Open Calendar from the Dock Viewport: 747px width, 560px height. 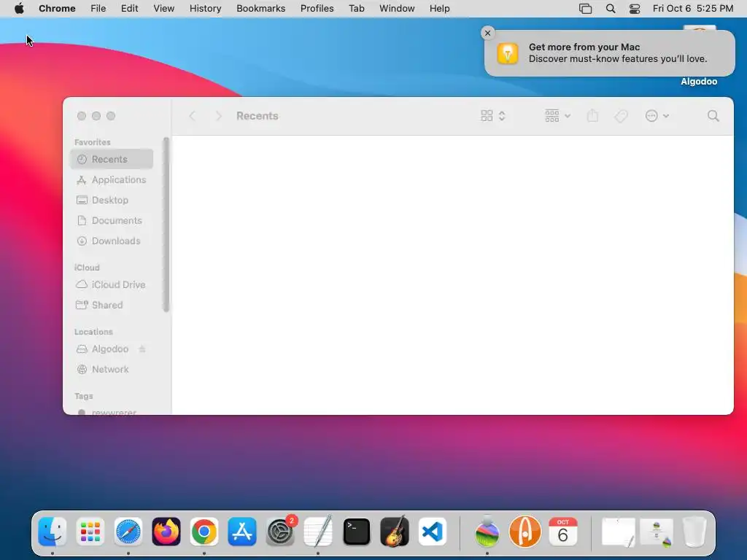[x=562, y=532]
